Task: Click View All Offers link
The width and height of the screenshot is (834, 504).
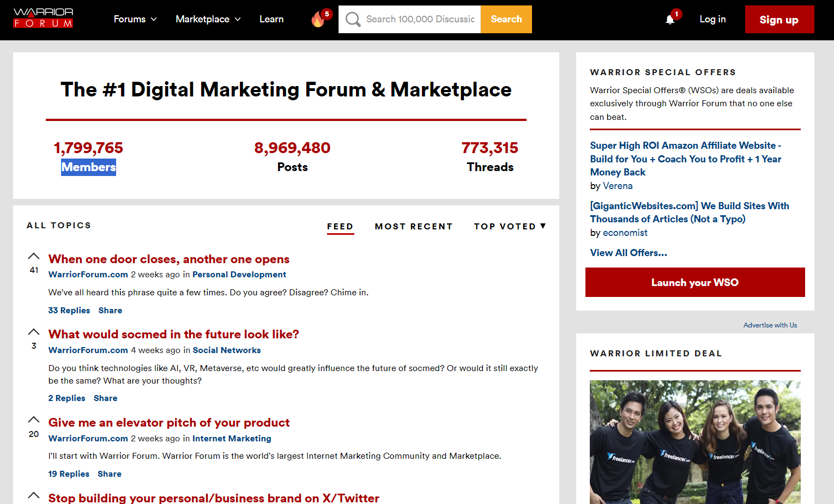Action: pyautogui.click(x=628, y=253)
